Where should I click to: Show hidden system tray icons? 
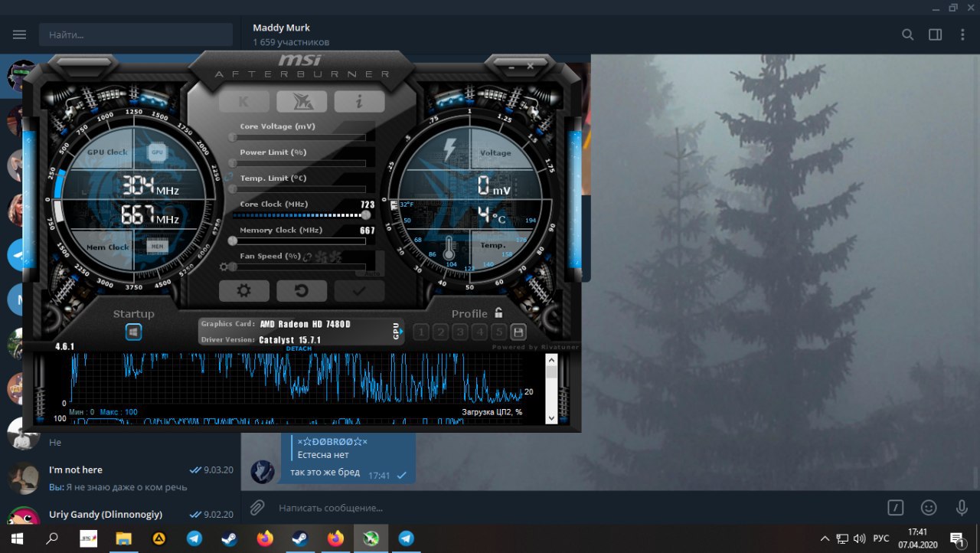pyautogui.click(x=825, y=538)
